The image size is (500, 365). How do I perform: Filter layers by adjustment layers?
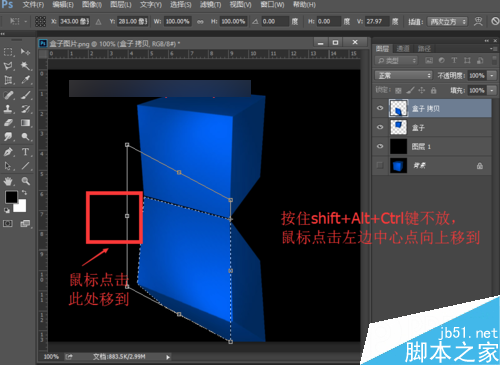pos(442,61)
